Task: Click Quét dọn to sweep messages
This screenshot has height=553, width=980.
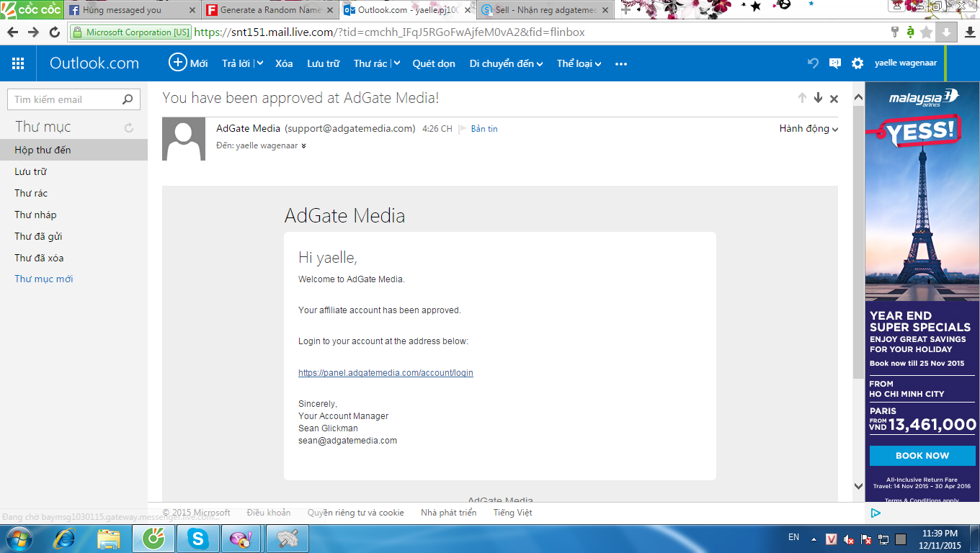Action: (434, 63)
